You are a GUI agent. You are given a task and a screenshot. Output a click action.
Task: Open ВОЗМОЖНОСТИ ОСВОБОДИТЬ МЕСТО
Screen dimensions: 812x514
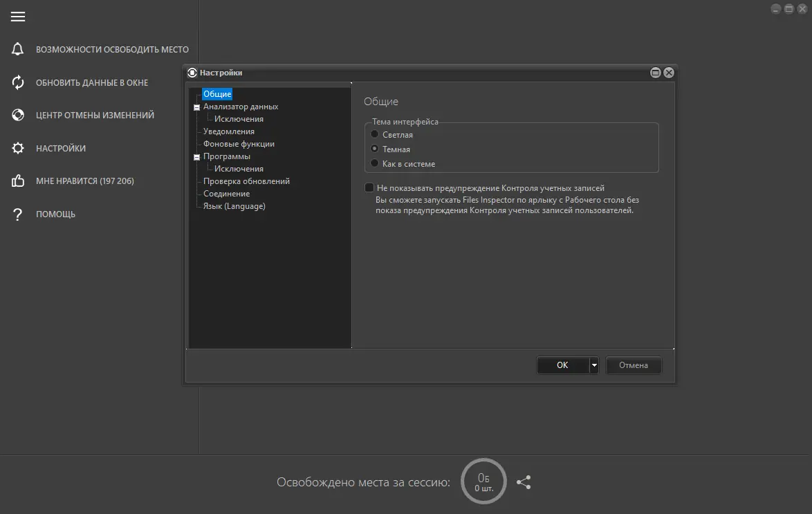pyautogui.click(x=112, y=50)
